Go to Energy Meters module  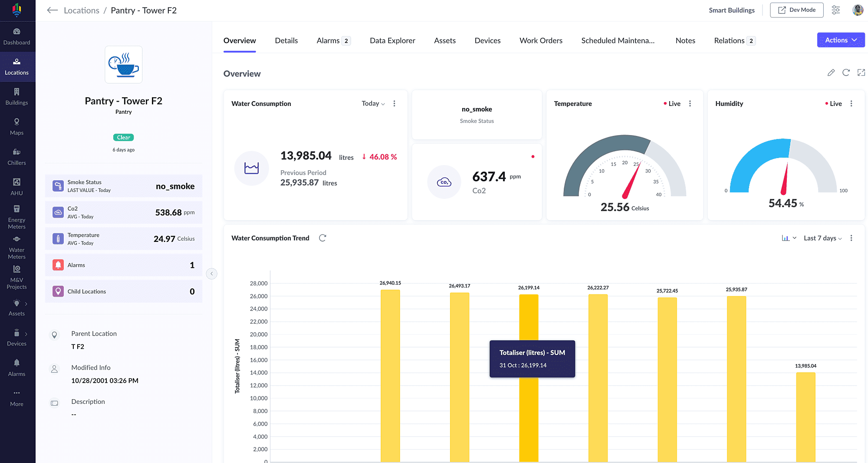tap(16, 217)
